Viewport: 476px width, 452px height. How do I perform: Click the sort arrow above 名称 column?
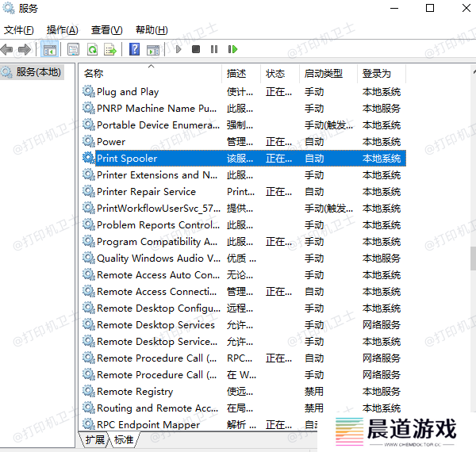click(152, 66)
